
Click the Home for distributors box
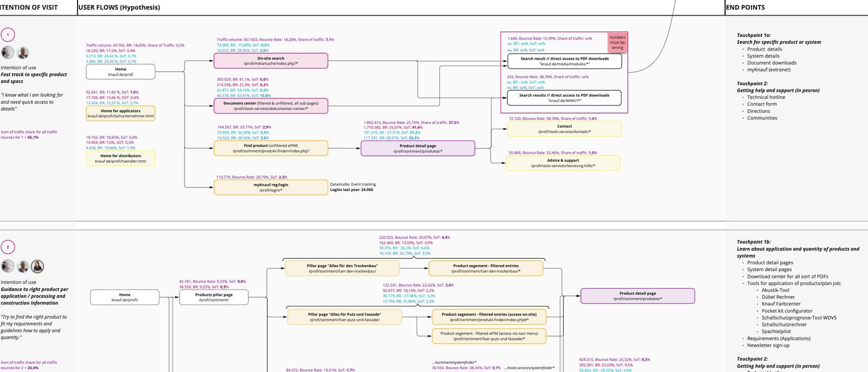[x=120, y=158]
